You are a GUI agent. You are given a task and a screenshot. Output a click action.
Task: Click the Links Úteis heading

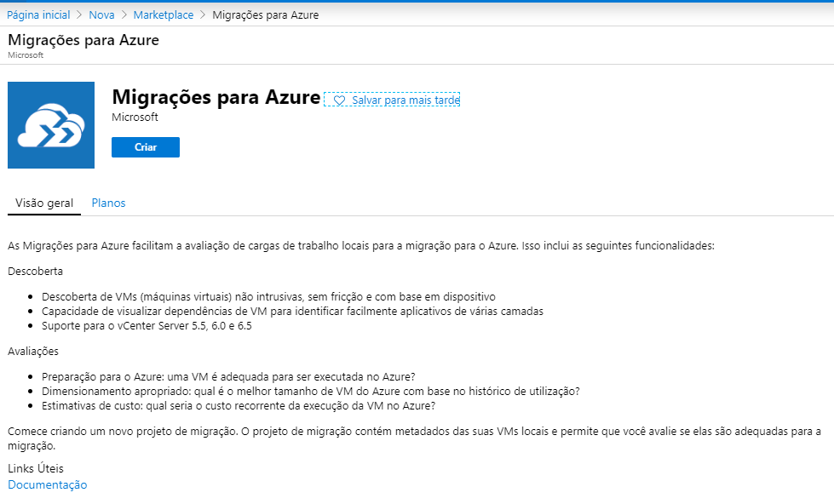(36, 468)
